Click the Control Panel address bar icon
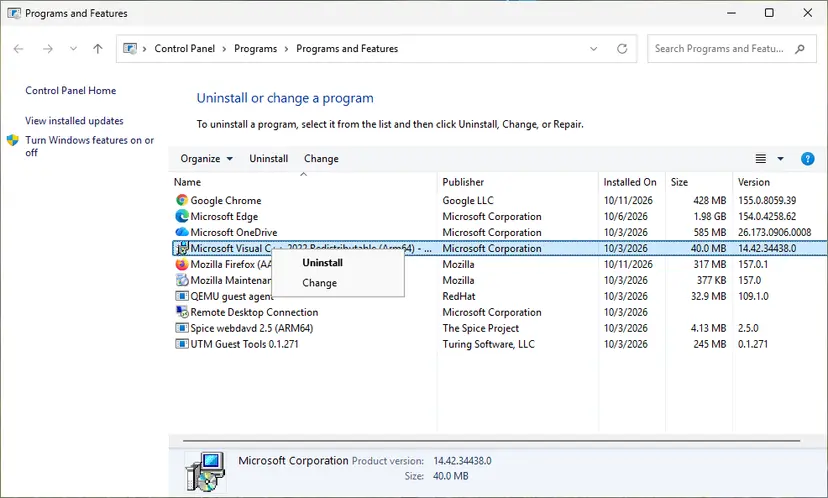Image resolution: width=828 pixels, height=498 pixels. [x=130, y=49]
